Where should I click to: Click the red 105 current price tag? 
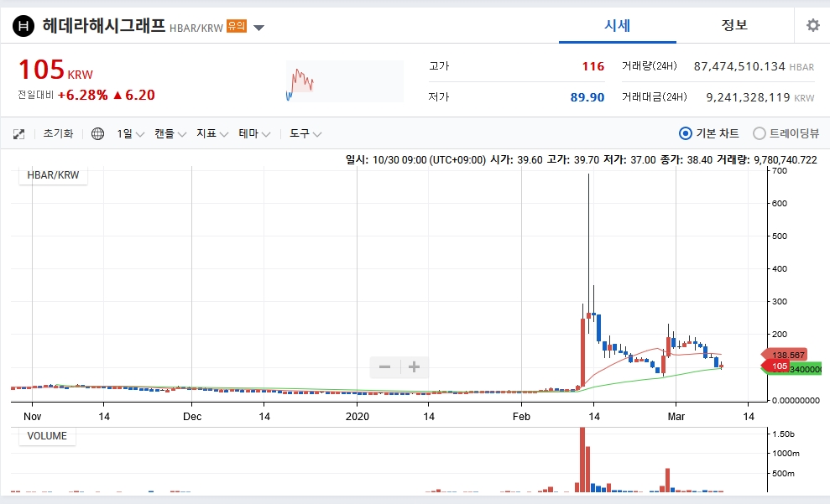click(776, 366)
